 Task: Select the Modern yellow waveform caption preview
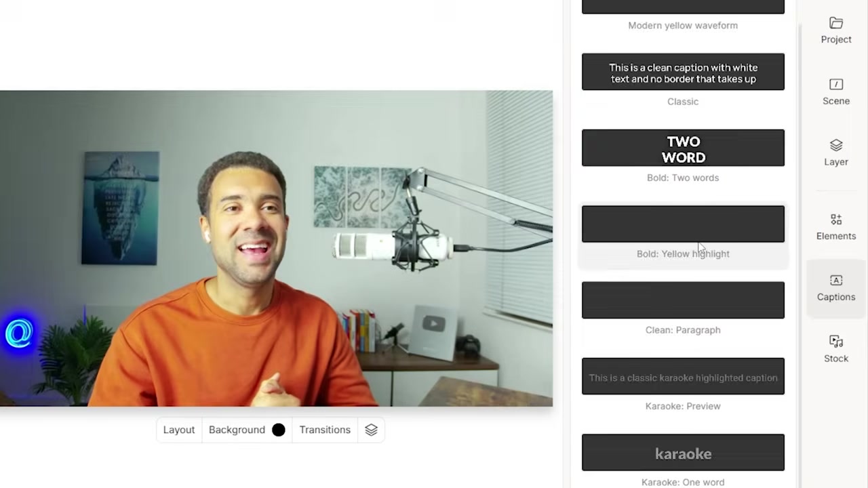pyautogui.click(x=683, y=6)
